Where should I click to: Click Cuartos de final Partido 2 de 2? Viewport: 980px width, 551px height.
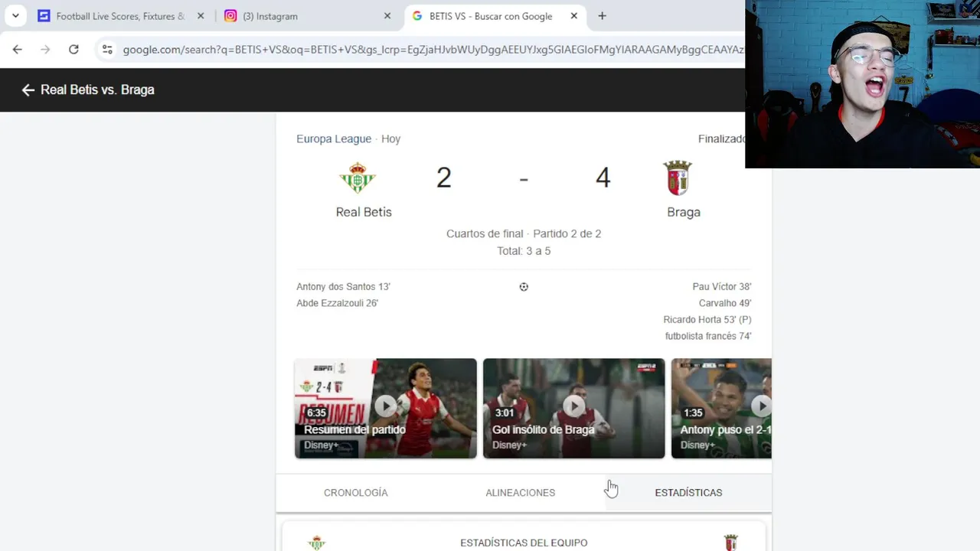tap(524, 233)
